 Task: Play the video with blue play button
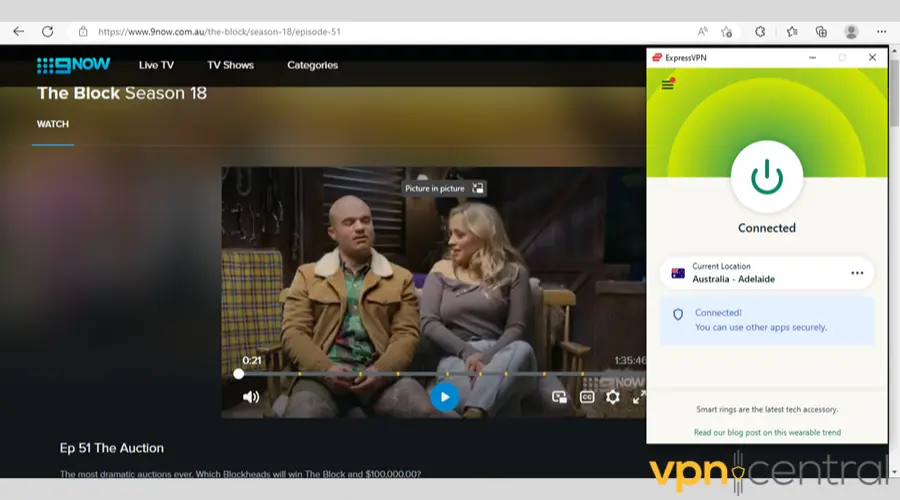pyautogui.click(x=444, y=397)
